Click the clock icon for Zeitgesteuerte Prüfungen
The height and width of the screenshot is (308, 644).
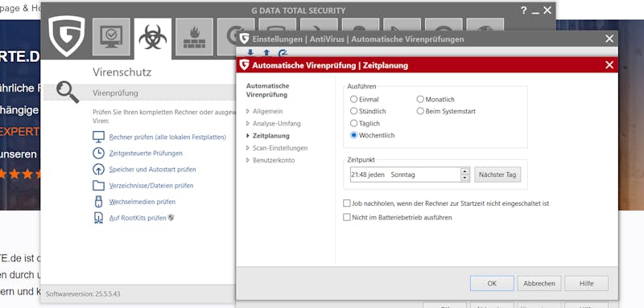[98, 153]
